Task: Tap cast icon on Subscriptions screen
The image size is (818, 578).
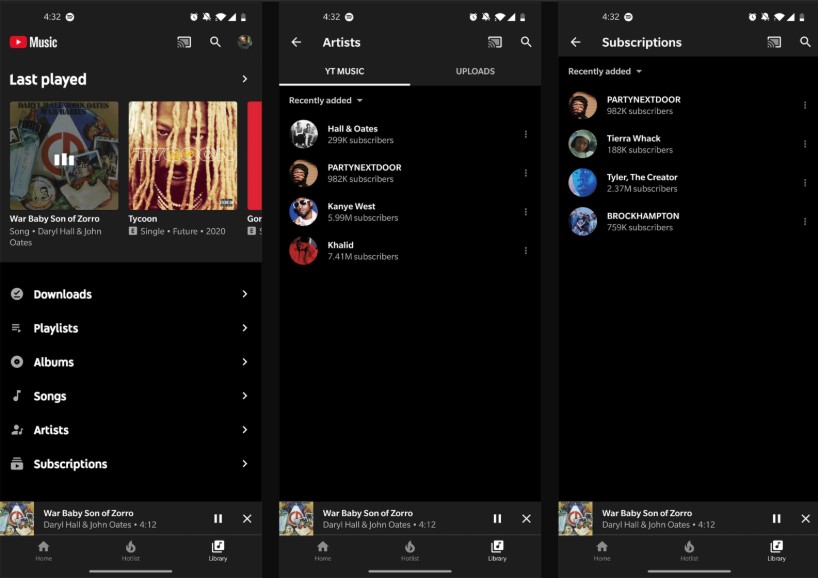Action: (x=774, y=42)
